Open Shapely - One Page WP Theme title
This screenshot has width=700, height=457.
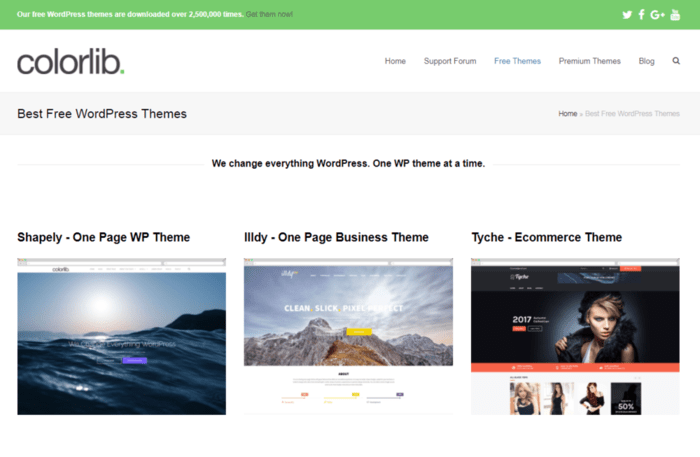tap(103, 237)
